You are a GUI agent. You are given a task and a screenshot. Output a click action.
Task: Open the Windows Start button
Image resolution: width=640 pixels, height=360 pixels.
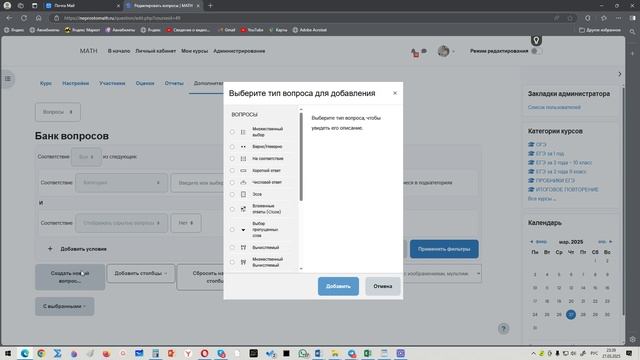coord(8,353)
